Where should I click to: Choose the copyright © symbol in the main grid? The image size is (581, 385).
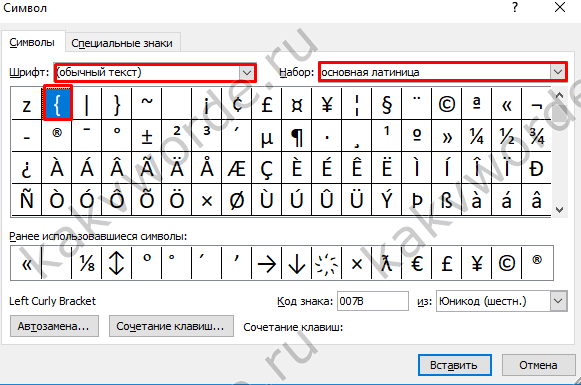[x=446, y=104]
